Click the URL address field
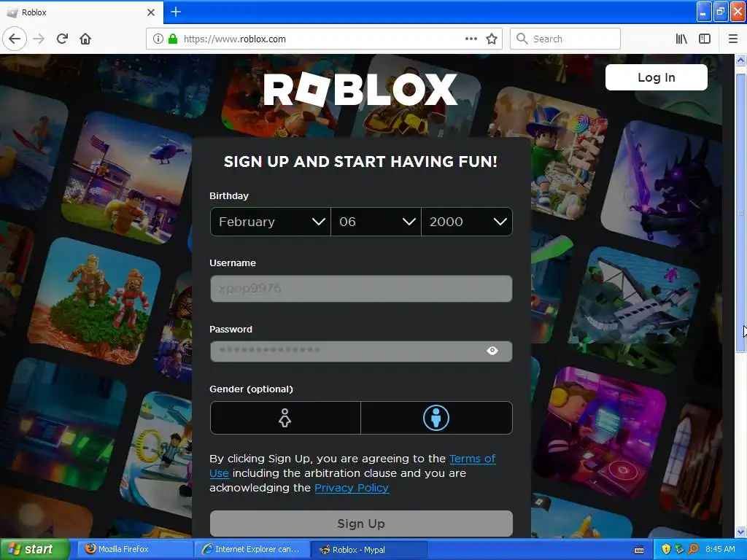Image resolution: width=747 pixels, height=560 pixels. (324, 39)
